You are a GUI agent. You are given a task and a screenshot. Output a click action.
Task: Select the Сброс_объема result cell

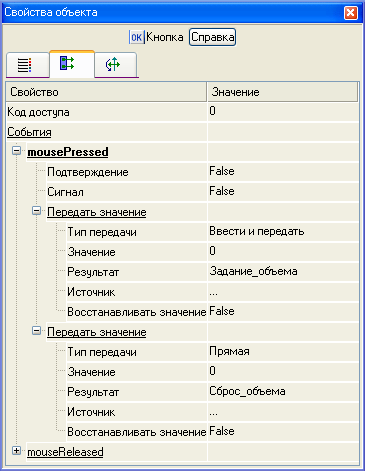pyautogui.click(x=283, y=392)
